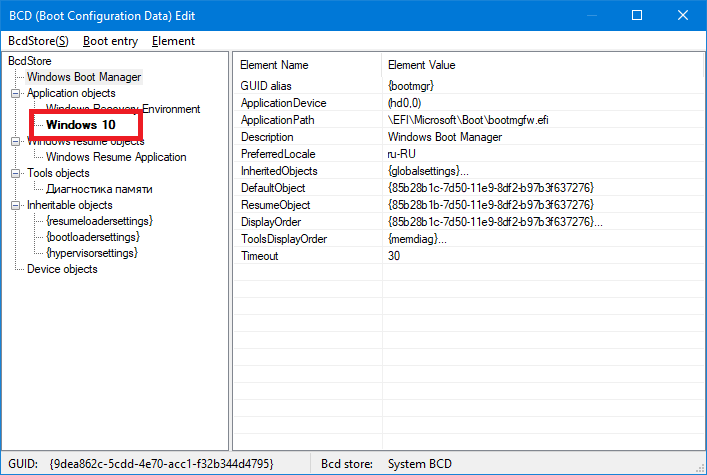707x475 pixels.
Task: Select Windows Boot Manager in tree
Action: click(x=84, y=77)
